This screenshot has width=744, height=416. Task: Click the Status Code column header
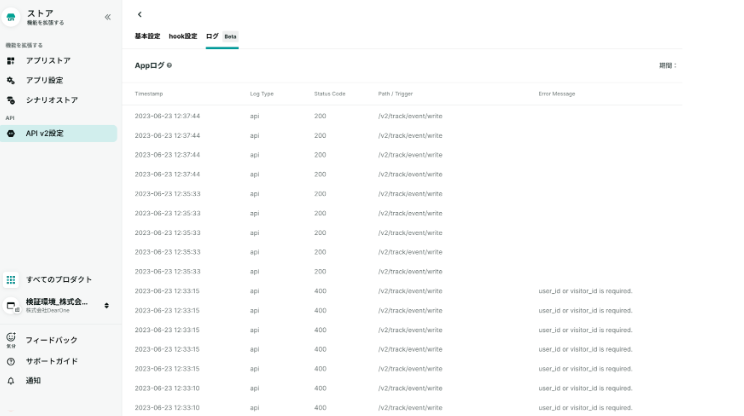[330, 94]
